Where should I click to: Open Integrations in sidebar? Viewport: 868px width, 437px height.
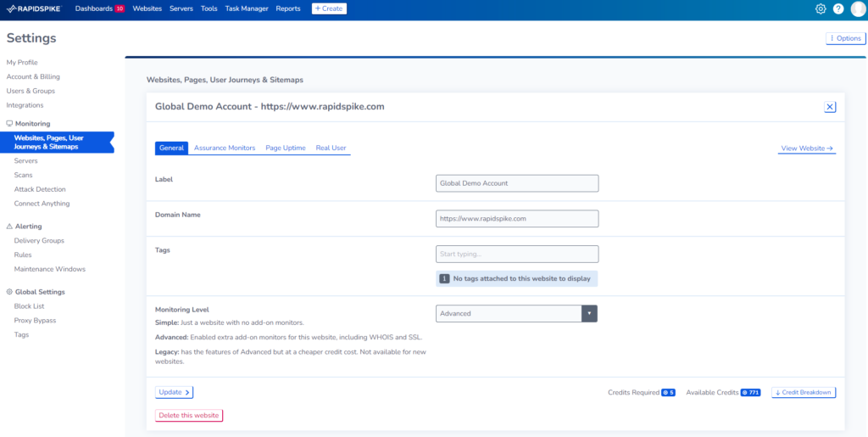[x=25, y=105]
